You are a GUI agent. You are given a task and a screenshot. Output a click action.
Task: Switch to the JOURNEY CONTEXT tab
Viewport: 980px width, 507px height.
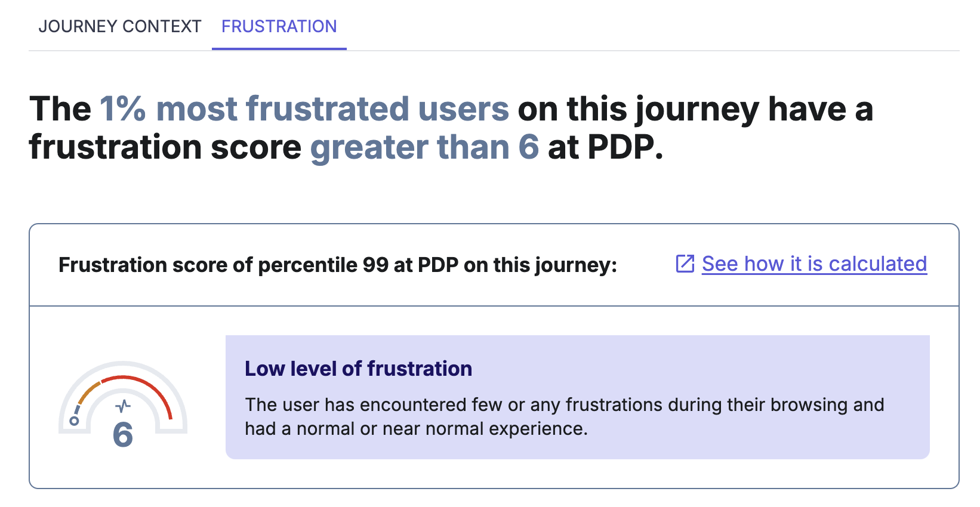tap(120, 26)
